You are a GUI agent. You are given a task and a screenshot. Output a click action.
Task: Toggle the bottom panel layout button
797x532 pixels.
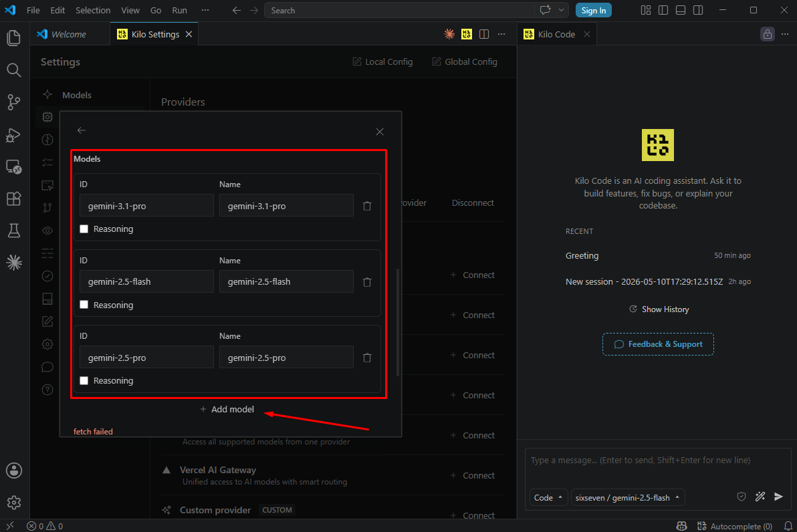coord(681,10)
